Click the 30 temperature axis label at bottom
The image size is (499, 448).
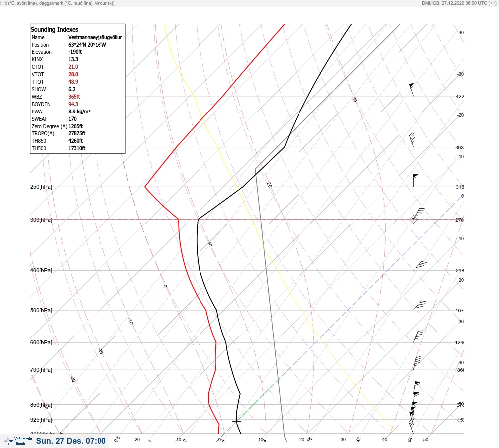(343, 440)
